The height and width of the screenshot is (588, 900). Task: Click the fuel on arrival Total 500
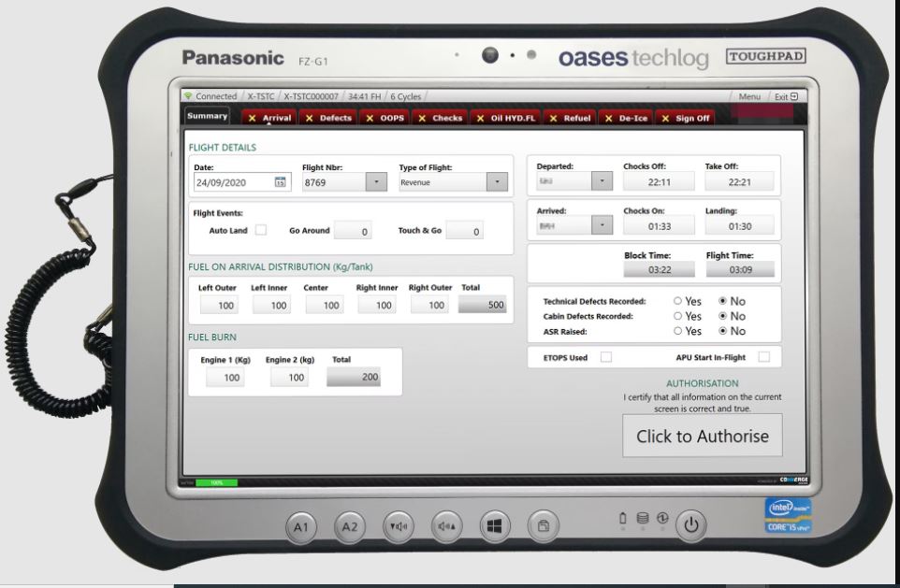point(482,305)
